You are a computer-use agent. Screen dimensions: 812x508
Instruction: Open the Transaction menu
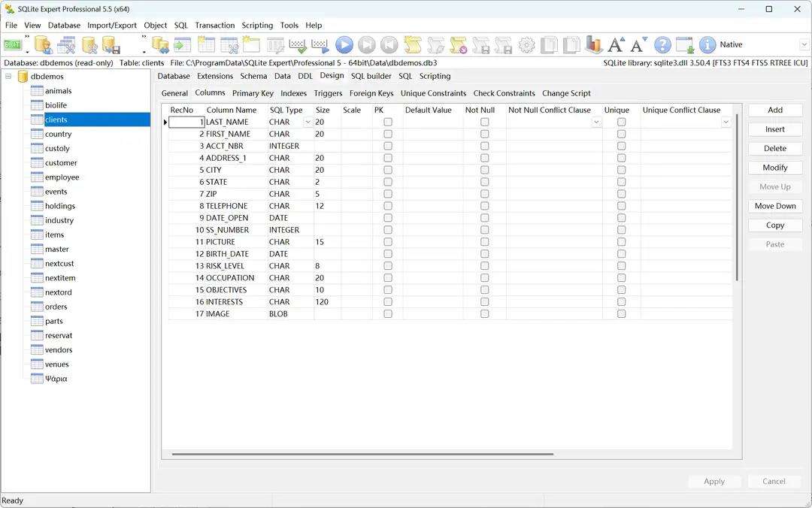point(215,25)
